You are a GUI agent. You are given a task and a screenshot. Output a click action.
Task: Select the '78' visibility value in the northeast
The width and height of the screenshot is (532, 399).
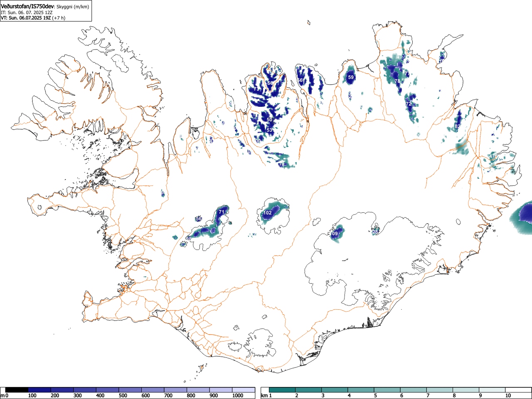397,81
